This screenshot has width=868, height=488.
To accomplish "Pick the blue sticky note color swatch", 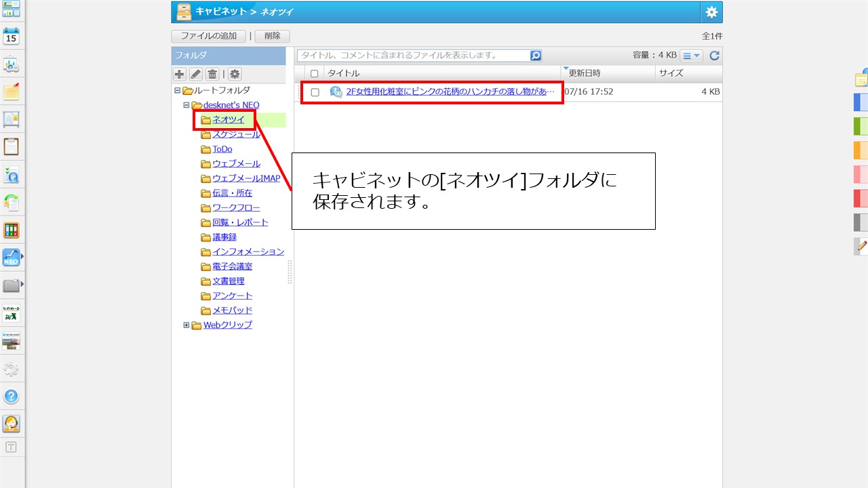I will pos(860,102).
